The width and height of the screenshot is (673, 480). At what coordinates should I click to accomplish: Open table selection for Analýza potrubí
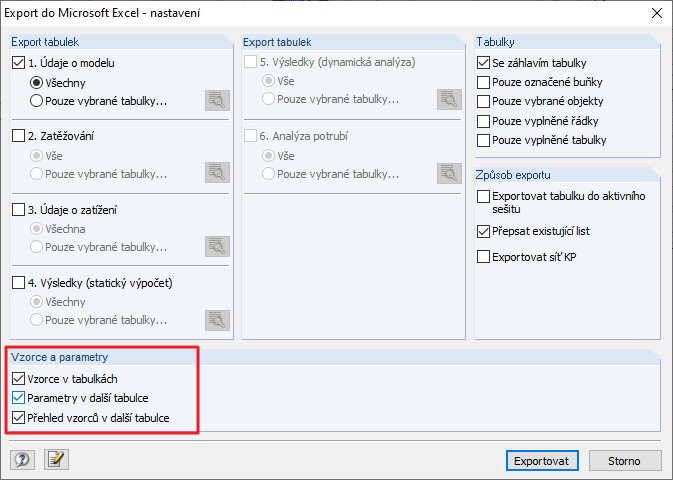tap(449, 173)
